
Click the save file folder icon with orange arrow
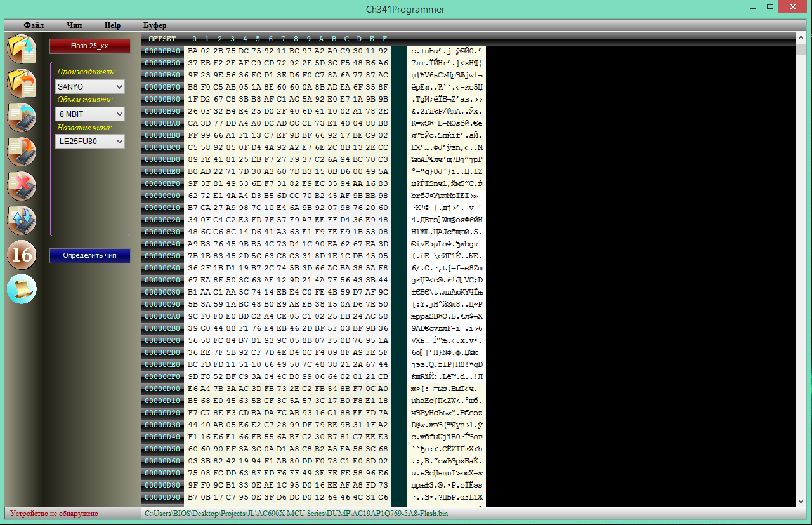pos(22,84)
